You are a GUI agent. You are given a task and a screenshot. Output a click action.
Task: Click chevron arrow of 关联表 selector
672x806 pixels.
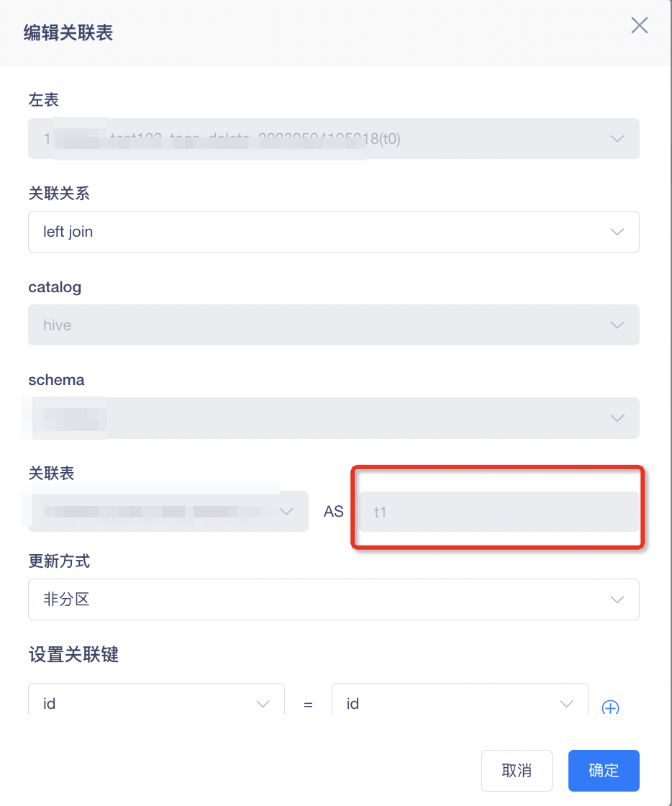click(286, 512)
